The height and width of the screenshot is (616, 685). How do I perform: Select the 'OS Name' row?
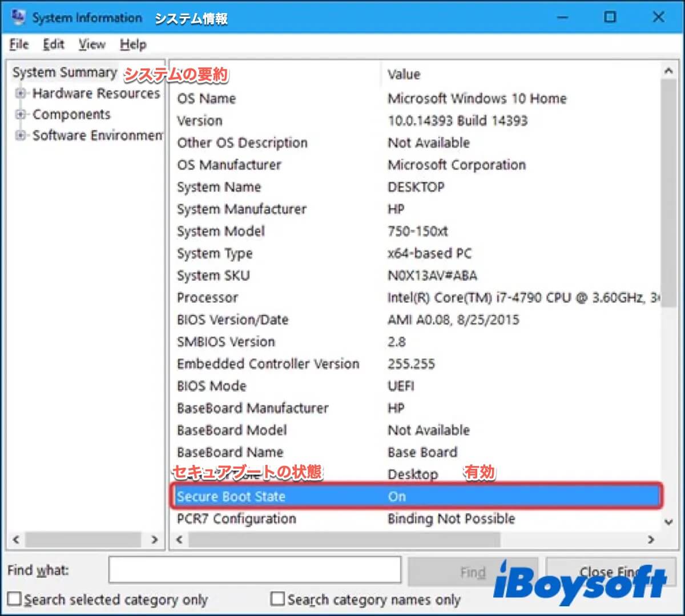(416, 98)
